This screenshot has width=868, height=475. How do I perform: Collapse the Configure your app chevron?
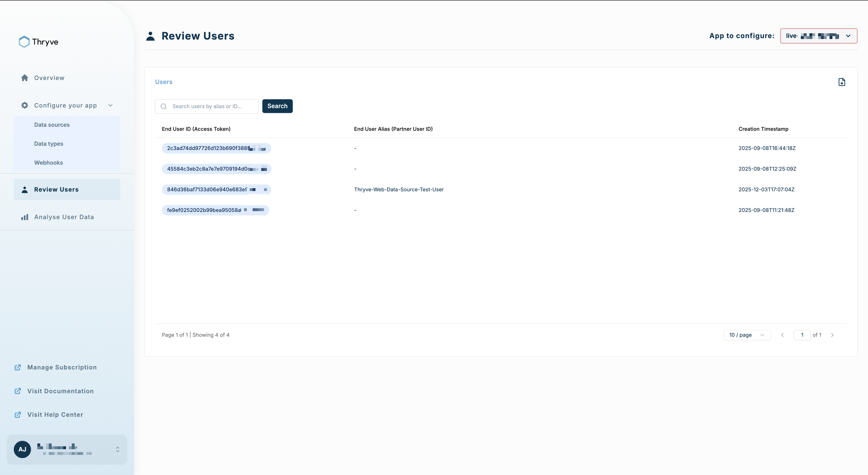tap(111, 105)
